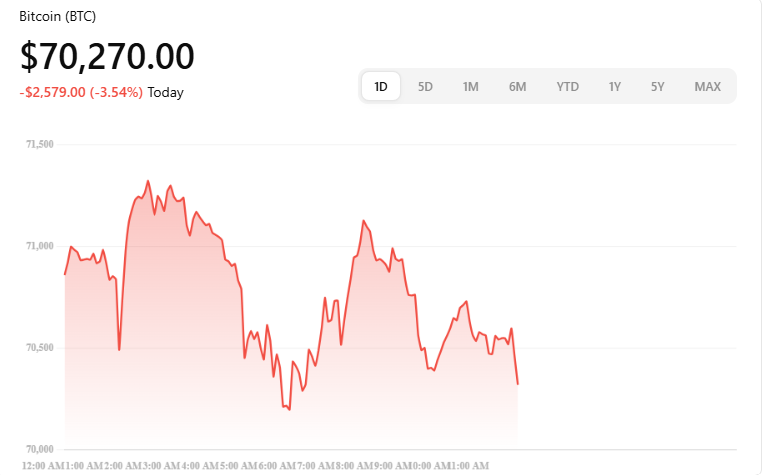Click the chart line's lowest dip
The height and width of the screenshot is (475, 765).
(x=289, y=410)
